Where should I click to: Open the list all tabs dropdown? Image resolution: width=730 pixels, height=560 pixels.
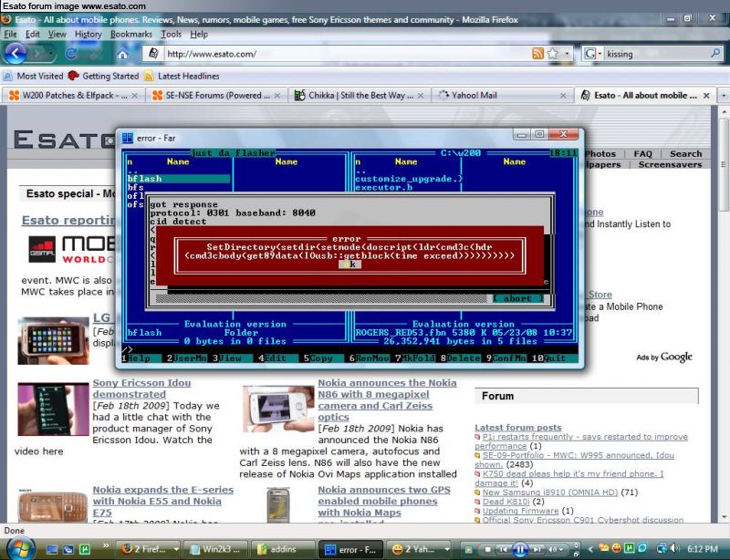tap(724, 96)
